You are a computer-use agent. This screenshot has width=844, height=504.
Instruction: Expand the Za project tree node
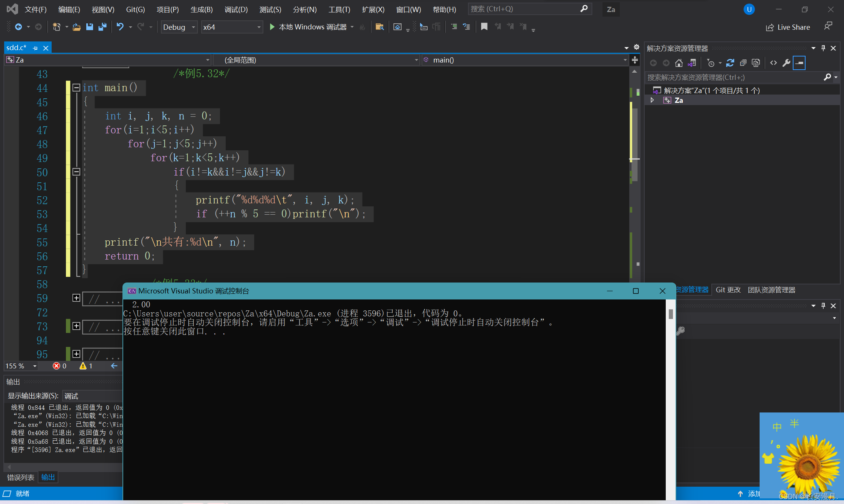coord(652,100)
